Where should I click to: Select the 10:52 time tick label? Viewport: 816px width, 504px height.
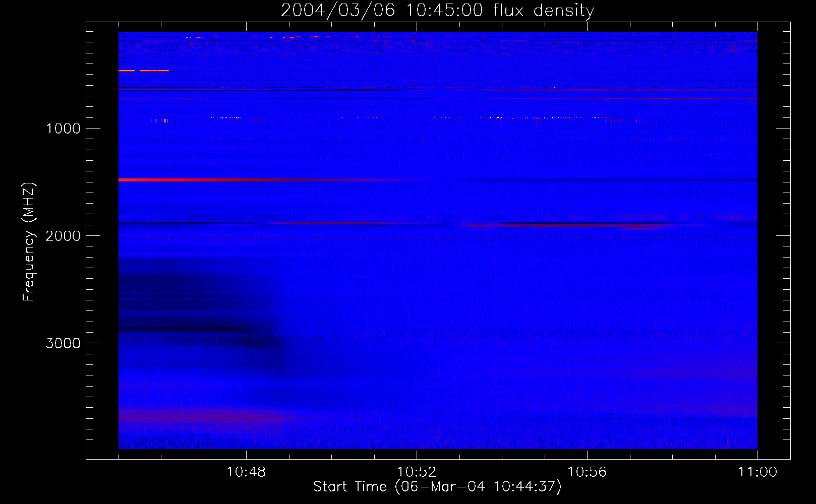click(x=417, y=472)
